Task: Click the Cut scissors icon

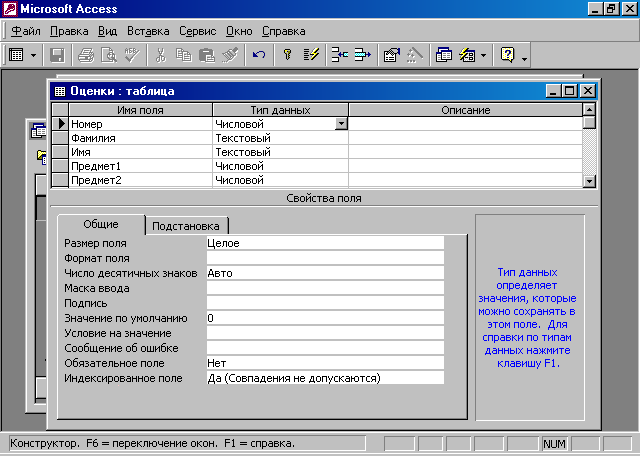Action: pos(161,55)
